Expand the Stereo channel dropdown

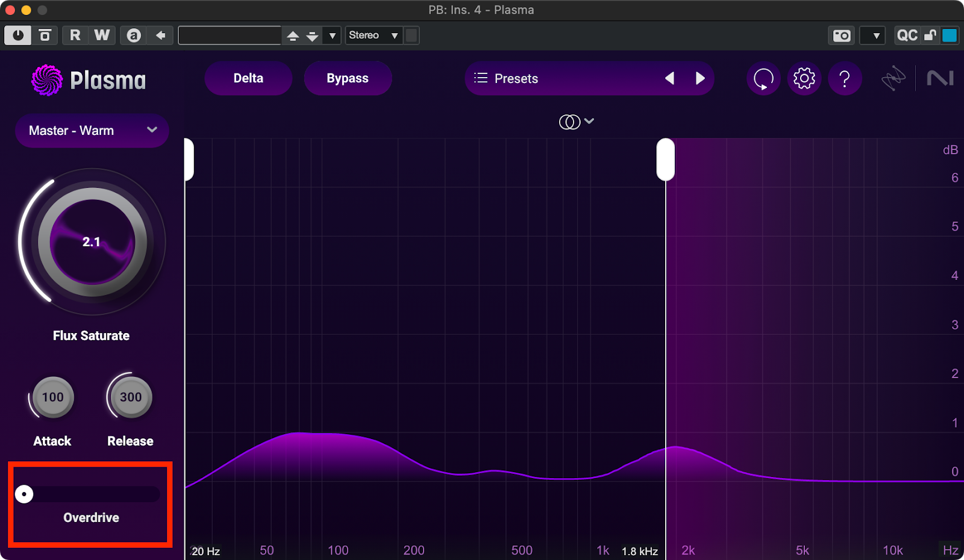(x=374, y=36)
